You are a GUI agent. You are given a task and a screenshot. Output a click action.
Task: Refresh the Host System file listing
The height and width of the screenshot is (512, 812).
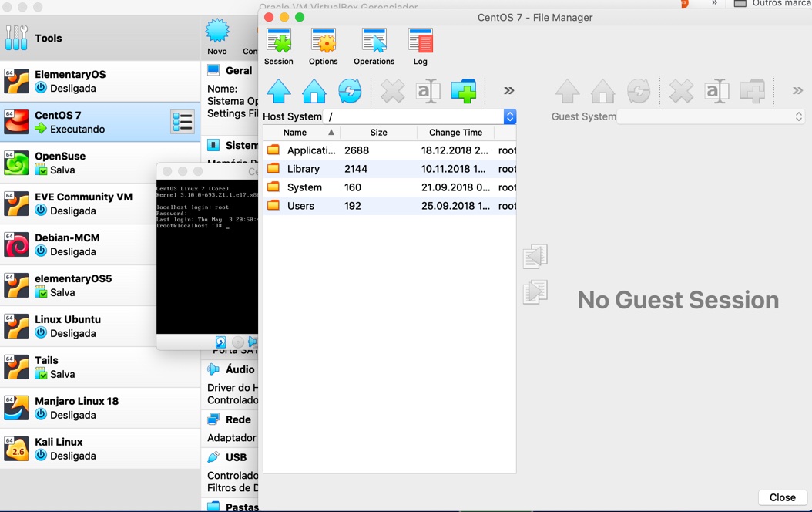coord(350,90)
